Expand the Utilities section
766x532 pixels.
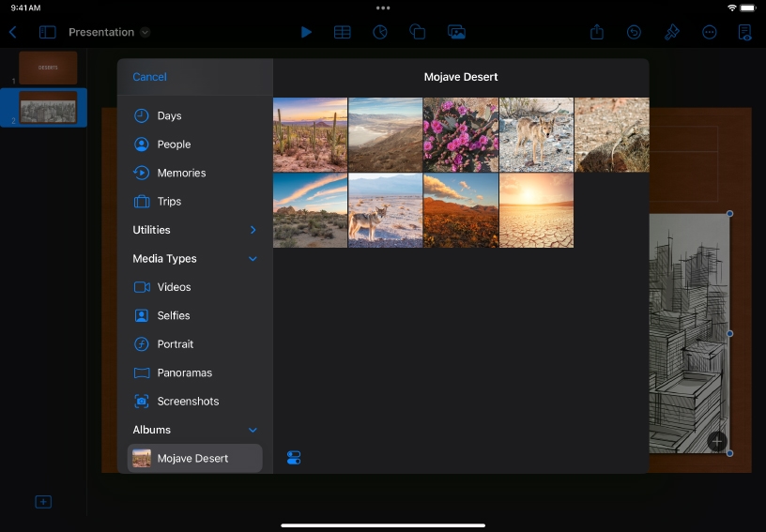click(253, 230)
